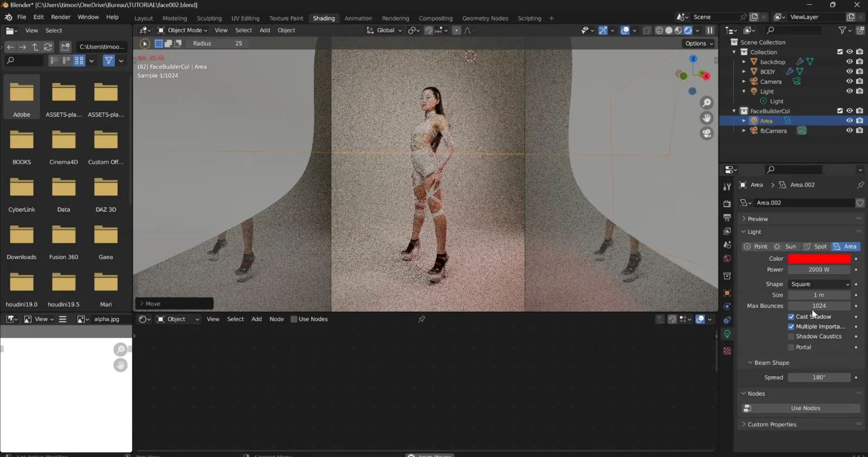Open the Object Mode dropdown
This screenshot has height=457, width=868.
[182, 30]
